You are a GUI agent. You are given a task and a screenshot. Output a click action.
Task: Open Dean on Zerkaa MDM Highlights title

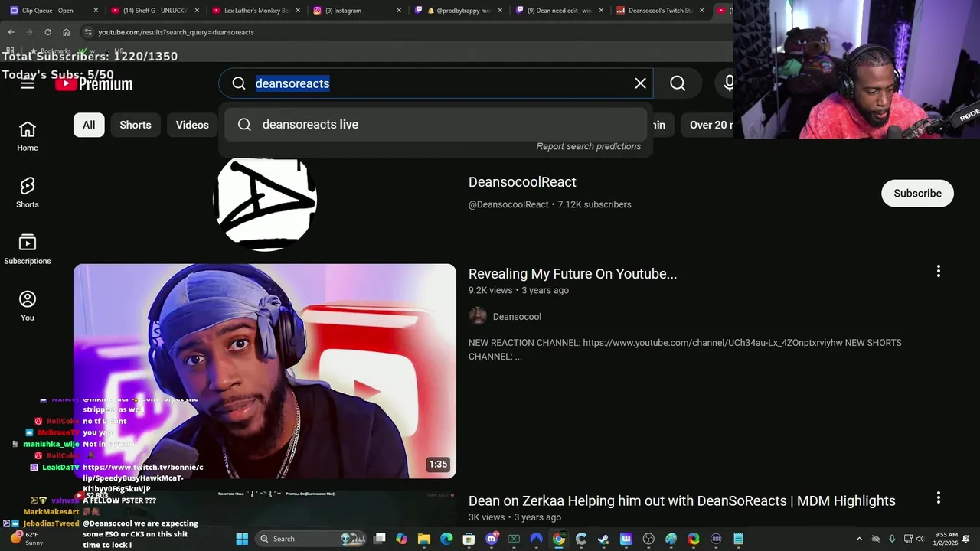pyautogui.click(x=681, y=501)
